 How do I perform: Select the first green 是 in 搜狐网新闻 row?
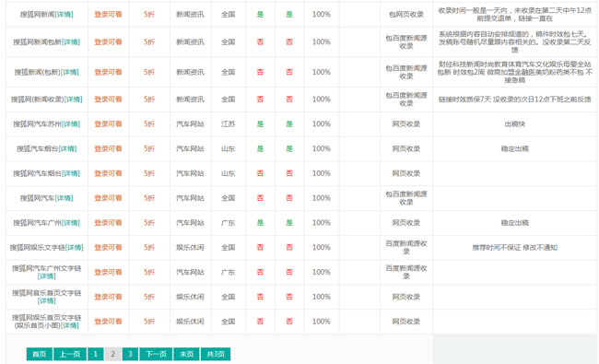coord(260,15)
